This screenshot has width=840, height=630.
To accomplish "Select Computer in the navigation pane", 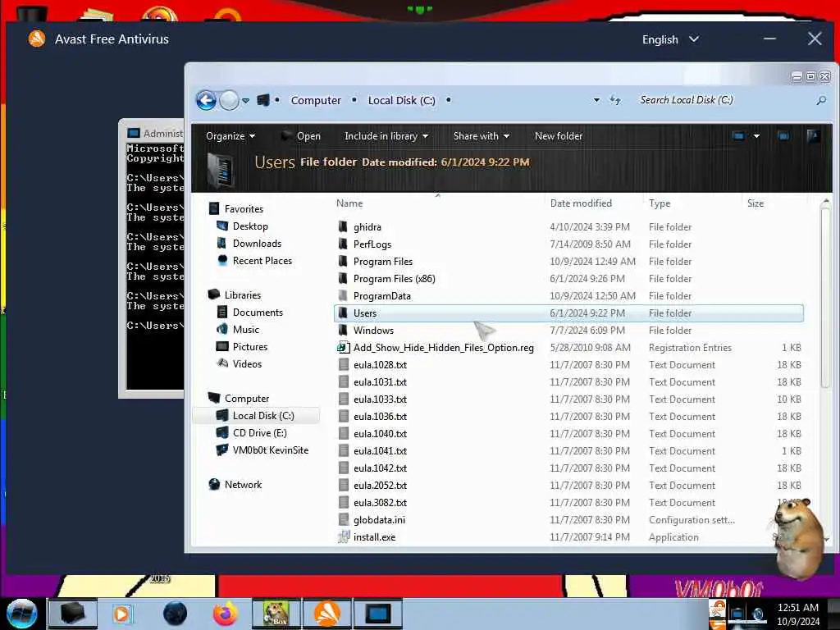I will (x=239, y=399).
